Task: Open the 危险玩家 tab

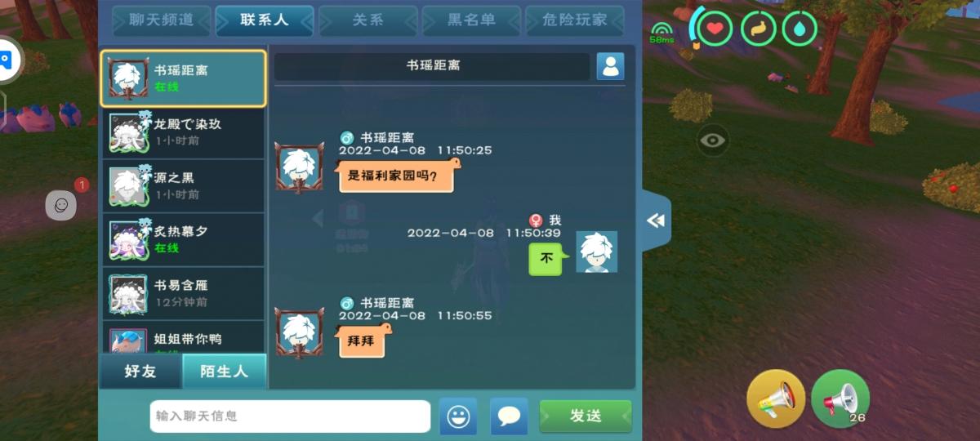Action: click(x=575, y=20)
